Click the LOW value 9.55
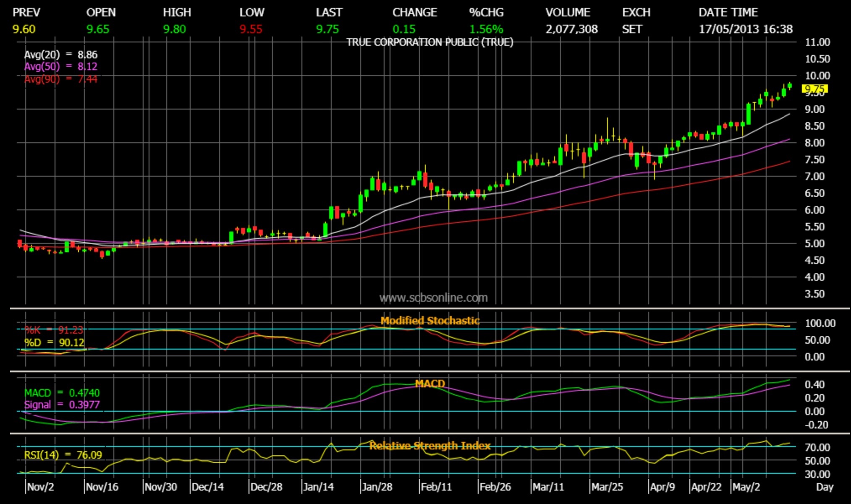851x504 pixels. point(251,29)
